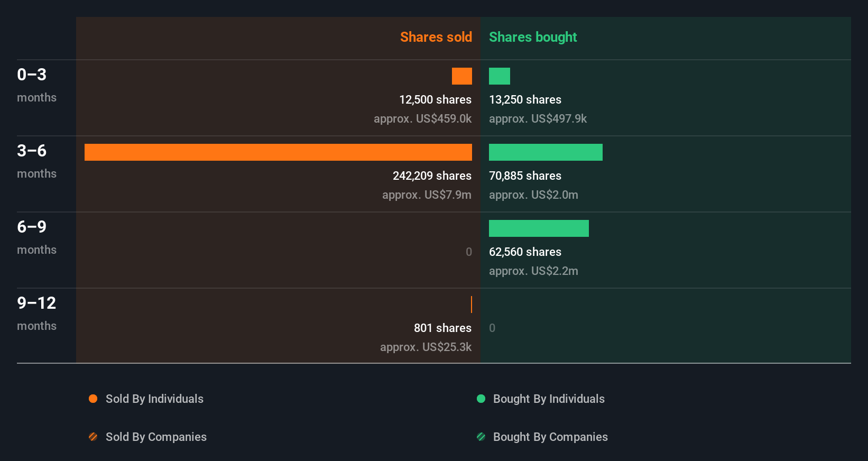Select the Sold By Companies legend label
This screenshot has height=461, width=868.
[156, 437]
